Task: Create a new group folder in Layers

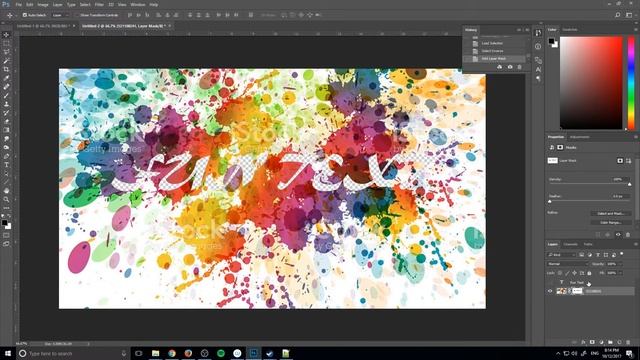Action: (x=610, y=342)
